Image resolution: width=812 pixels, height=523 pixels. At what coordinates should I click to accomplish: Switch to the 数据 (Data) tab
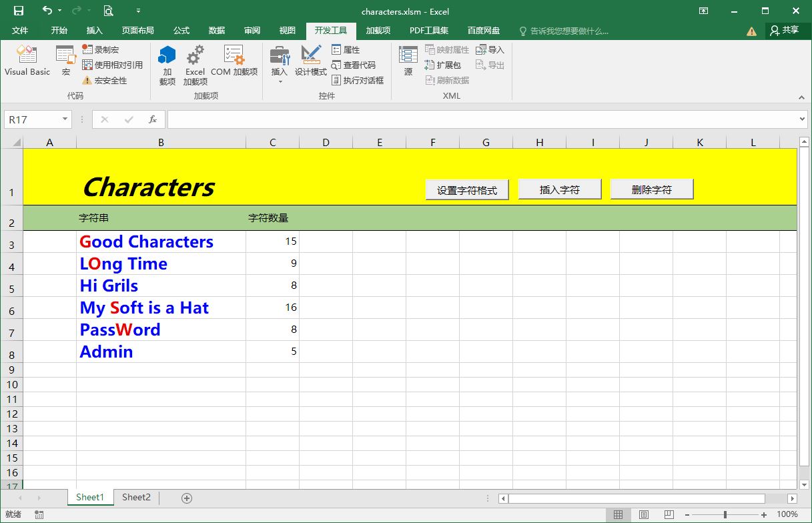(217, 31)
